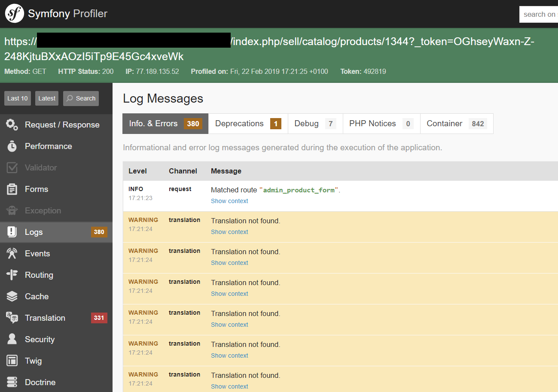Select the Info. & Errors tab
This screenshot has width=558, height=392.
coord(165,124)
